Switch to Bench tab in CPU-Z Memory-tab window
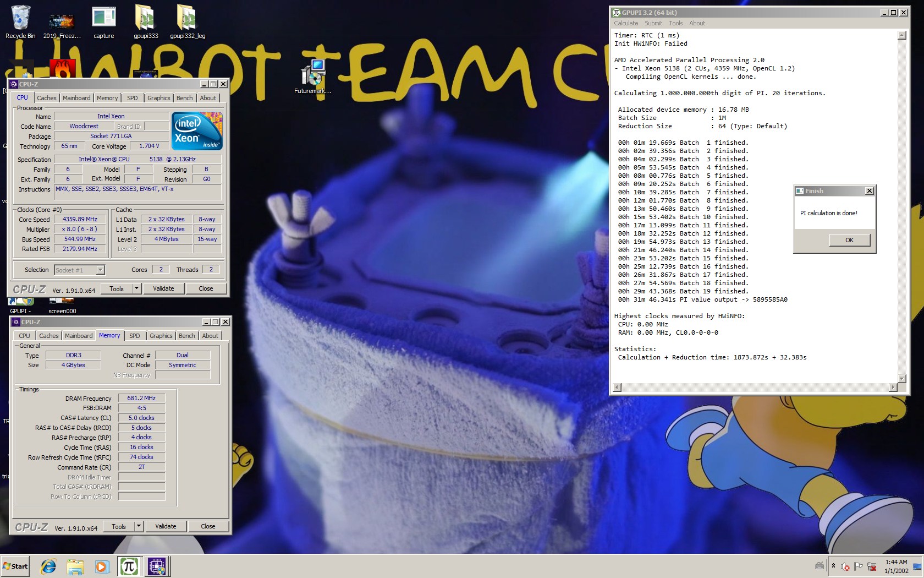 [x=187, y=336]
